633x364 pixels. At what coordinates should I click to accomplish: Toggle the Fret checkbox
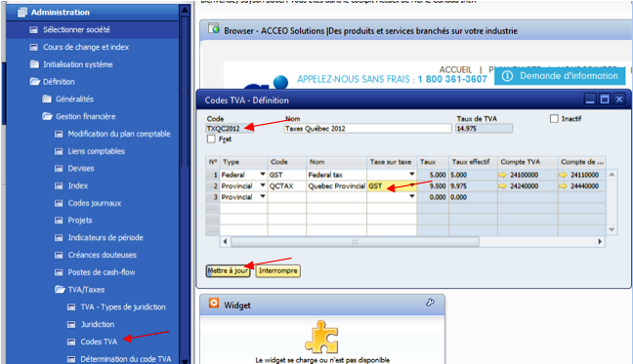click(211, 140)
